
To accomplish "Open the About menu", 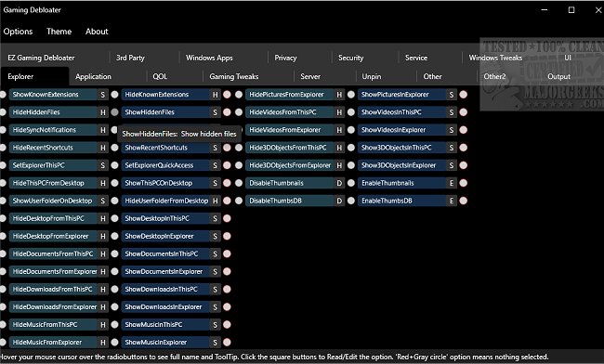I will coord(97,32).
